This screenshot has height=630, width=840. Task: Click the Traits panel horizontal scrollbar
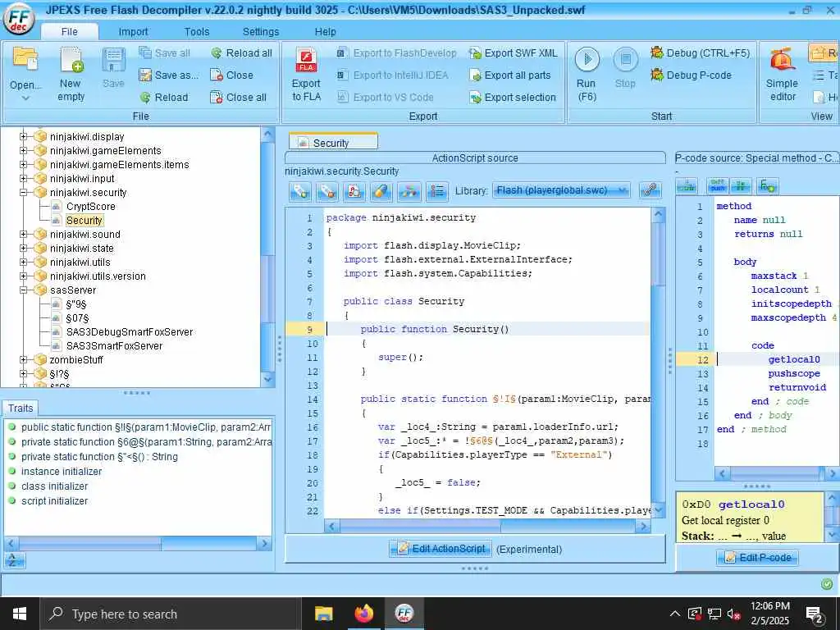pos(137,543)
